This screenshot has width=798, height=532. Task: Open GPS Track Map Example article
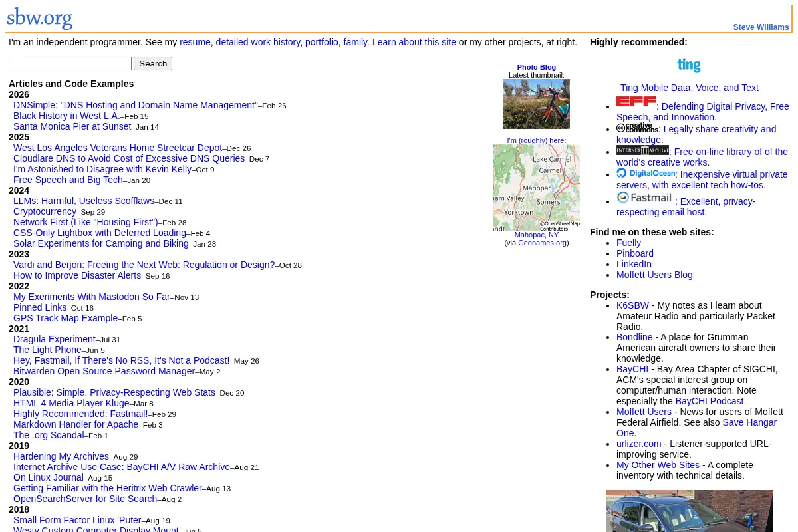(x=65, y=318)
